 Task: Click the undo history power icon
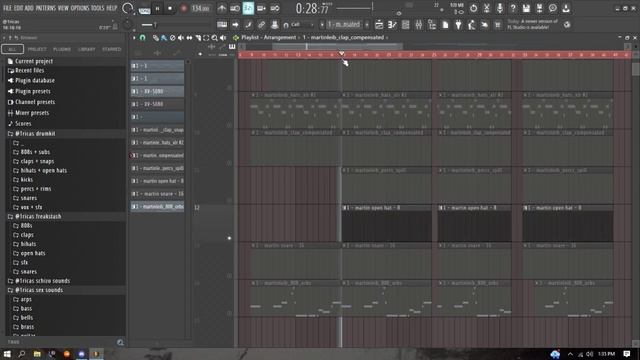pyautogui.click(x=473, y=8)
